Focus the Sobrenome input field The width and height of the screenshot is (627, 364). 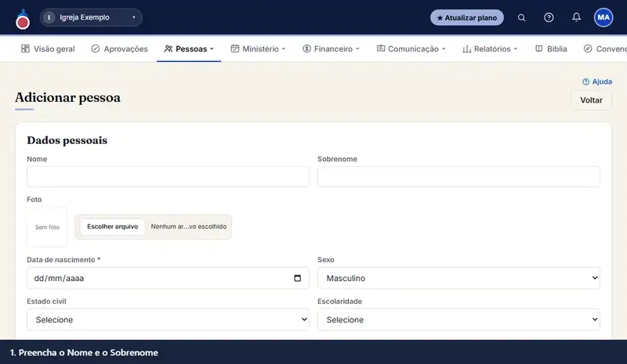click(458, 177)
